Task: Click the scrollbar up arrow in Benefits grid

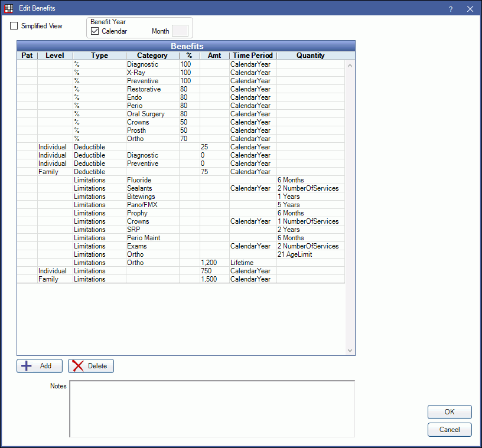Action: point(350,66)
